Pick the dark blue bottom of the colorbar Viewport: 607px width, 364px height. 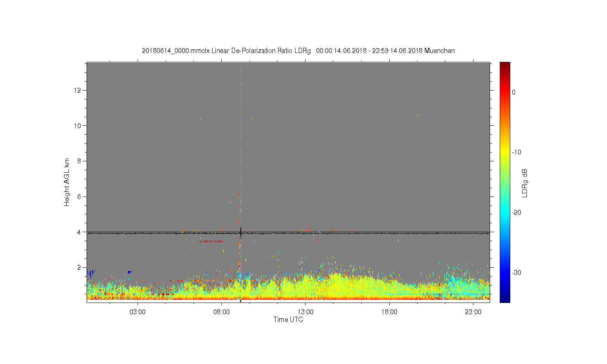(x=505, y=298)
